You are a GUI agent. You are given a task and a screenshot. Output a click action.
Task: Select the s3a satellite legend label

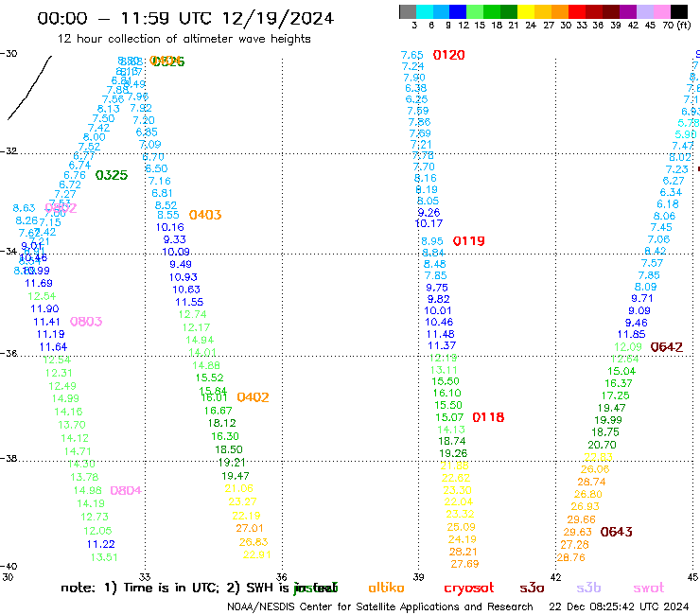(x=532, y=589)
